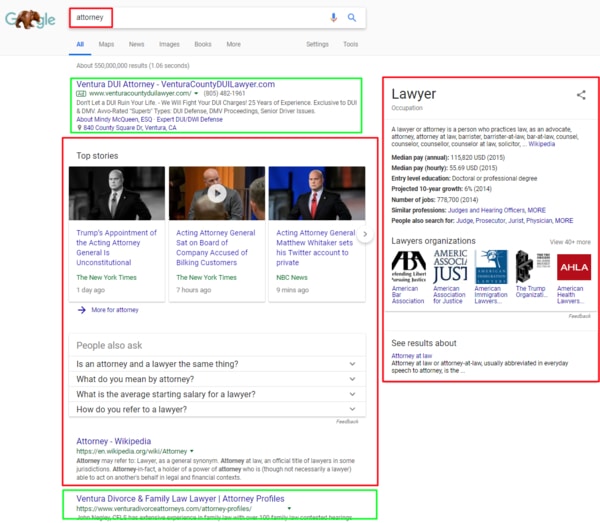Select the All tab
This screenshot has height=523, width=600.
[80, 44]
